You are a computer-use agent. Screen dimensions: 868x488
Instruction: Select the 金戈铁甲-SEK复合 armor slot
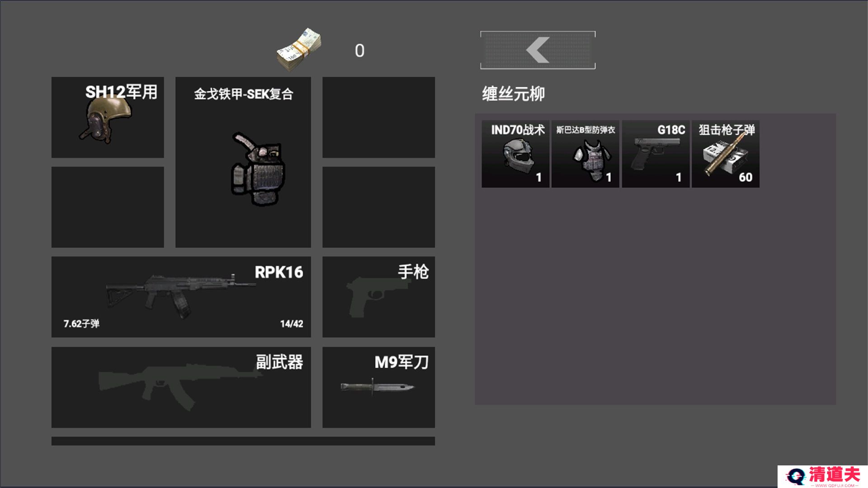(243, 162)
